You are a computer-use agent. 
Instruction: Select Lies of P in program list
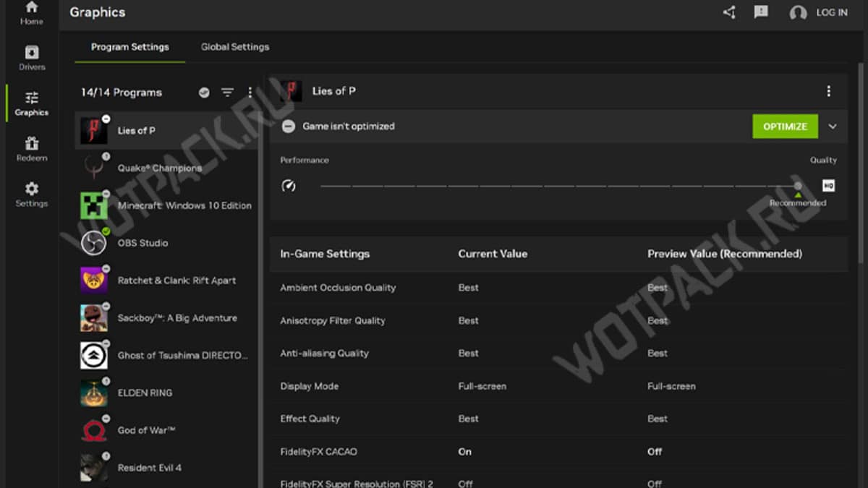(x=166, y=131)
